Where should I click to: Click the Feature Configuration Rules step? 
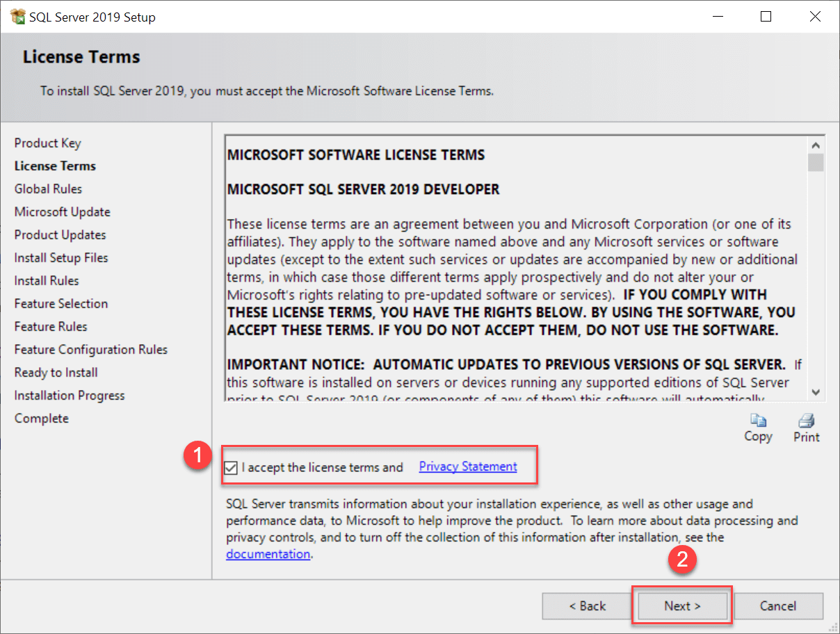coord(90,350)
